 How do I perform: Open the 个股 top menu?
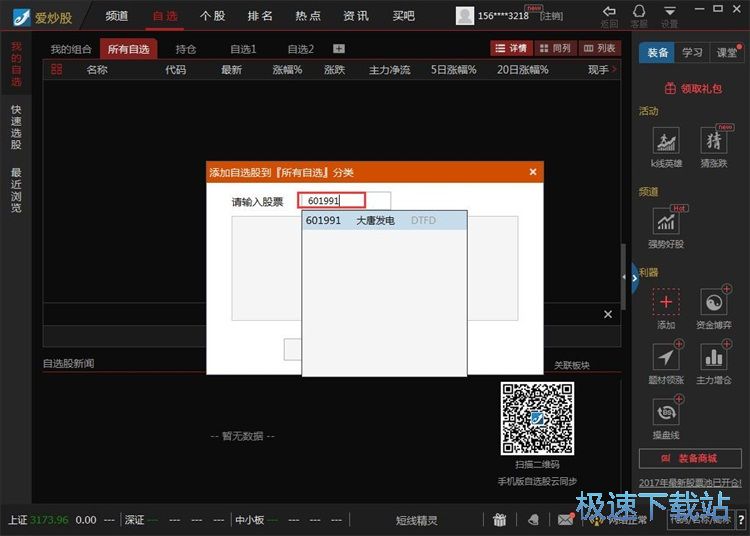pos(212,16)
